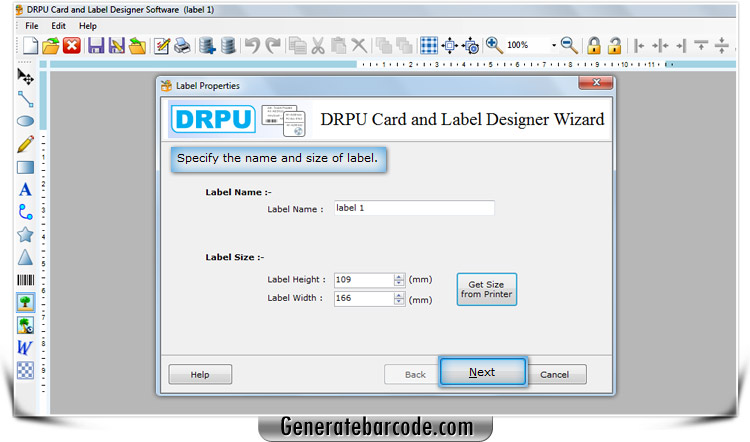Click the add database icon with plus
This screenshot has height=442, width=750.
[x=207, y=46]
